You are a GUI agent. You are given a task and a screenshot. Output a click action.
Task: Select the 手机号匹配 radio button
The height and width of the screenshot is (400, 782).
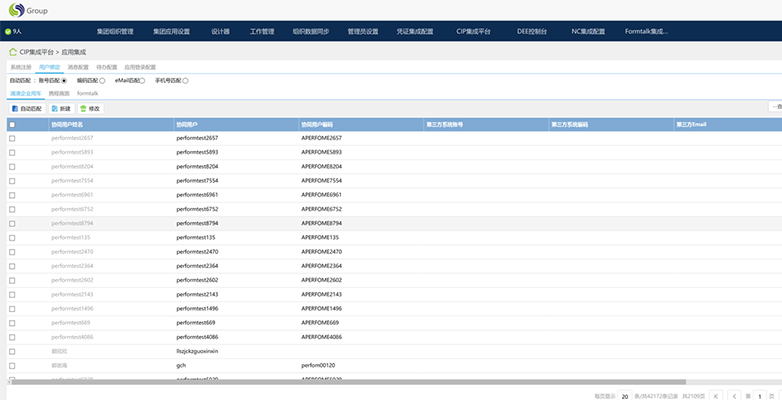pos(185,80)
